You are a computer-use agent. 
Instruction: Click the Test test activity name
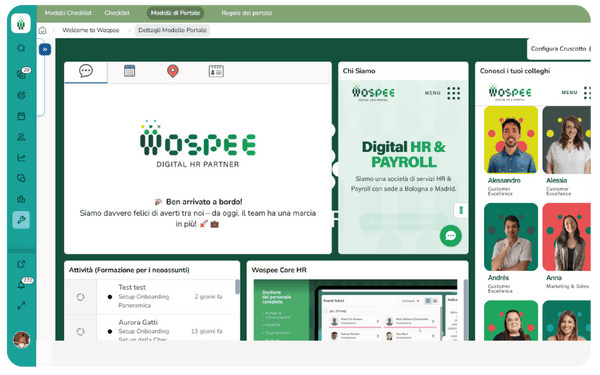(132, 287)
